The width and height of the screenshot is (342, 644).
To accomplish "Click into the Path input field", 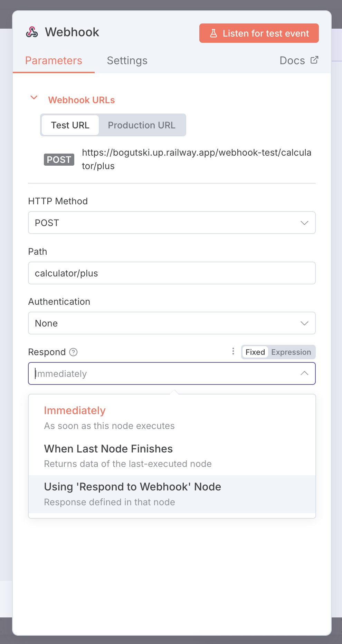I will (x=172, y=273).
